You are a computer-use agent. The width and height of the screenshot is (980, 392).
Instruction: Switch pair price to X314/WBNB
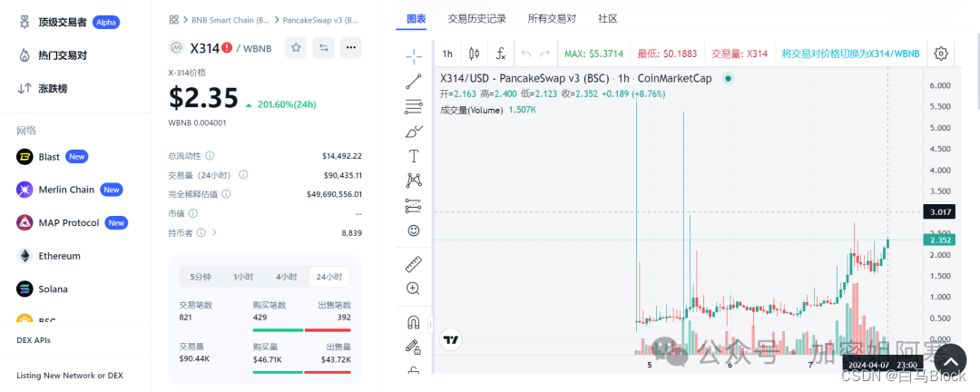[x=850, y=54]
